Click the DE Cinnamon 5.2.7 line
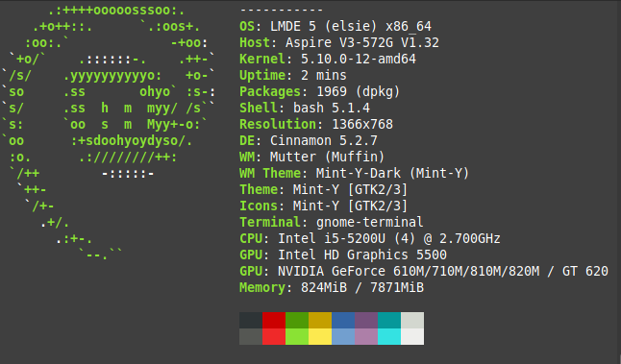Viewport: 621px width, 364px height. point(309,140)
